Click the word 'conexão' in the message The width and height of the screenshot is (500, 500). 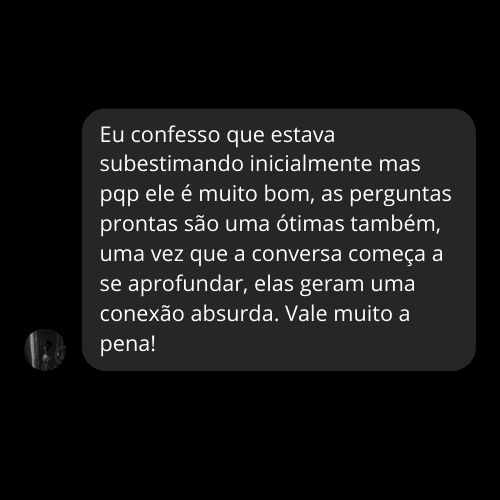142,313
